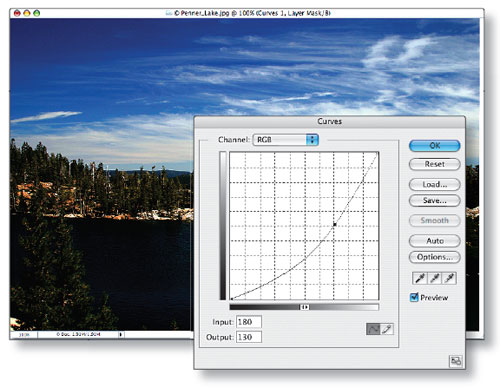The height and width of the screenshot is (388, 500).
Task: Click the Reset button
Action: [434, 164]
